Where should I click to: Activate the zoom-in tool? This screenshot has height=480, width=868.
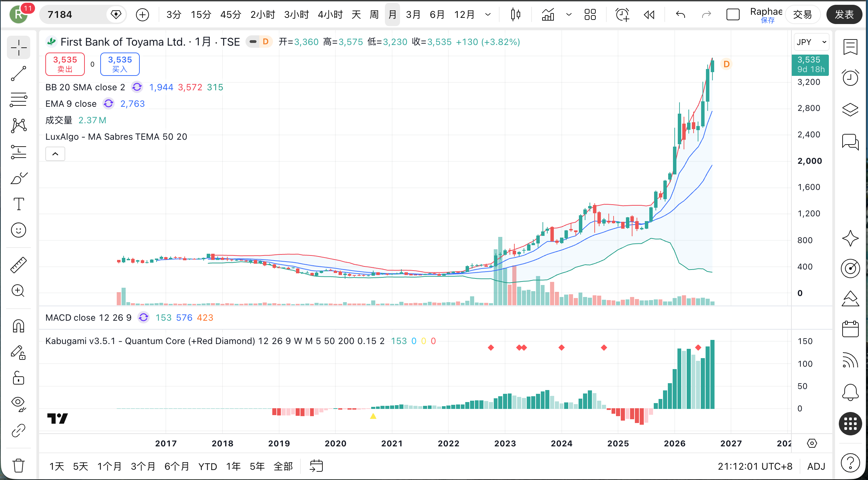(19, 291)
